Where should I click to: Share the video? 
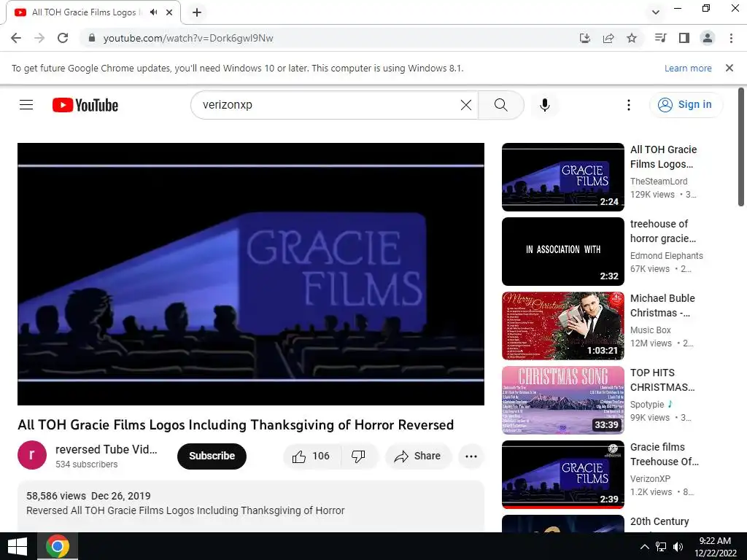pos(418,456)
